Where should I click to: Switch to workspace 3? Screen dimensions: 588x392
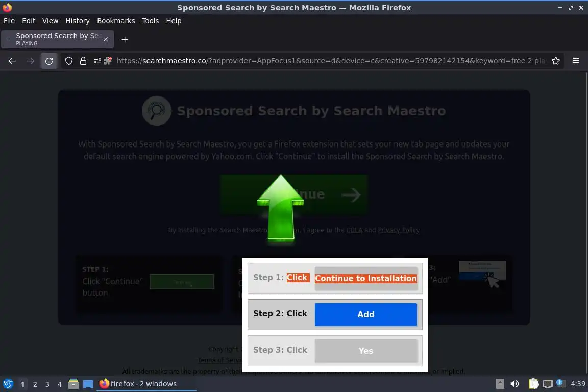(x=47, y=384)
